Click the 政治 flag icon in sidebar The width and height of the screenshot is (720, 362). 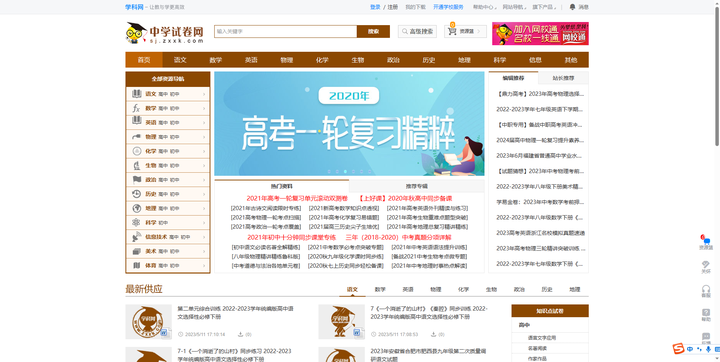click(x=136, y=179)
